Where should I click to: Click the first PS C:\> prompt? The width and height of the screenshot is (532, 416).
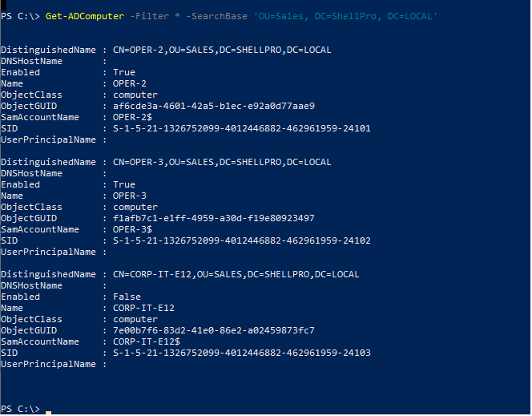click(20, 16)
